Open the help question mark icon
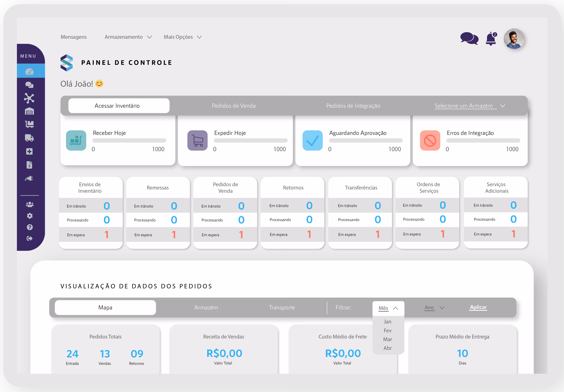 [x=30, y=227]
